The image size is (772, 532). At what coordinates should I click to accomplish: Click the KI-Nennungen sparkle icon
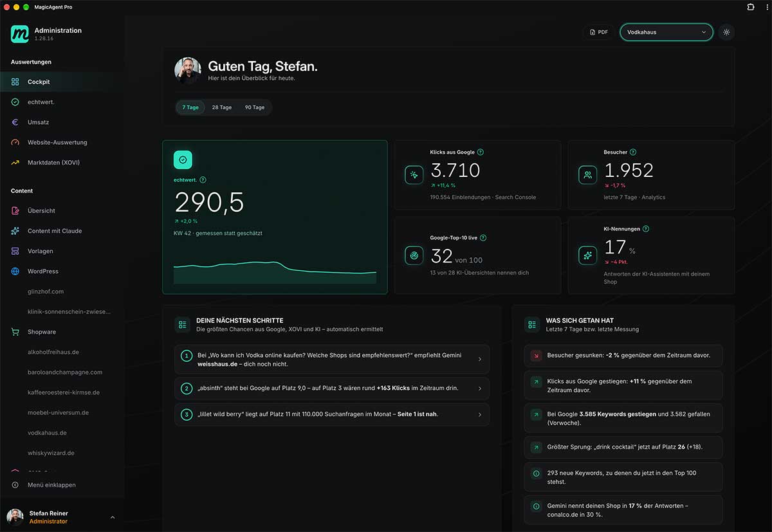[x=588, y=255]
